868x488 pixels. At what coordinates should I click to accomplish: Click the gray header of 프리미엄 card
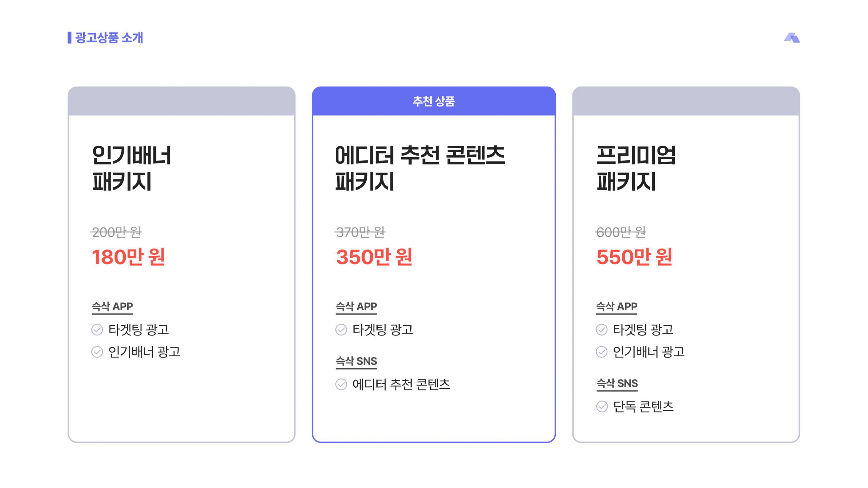tap(686, 101)
